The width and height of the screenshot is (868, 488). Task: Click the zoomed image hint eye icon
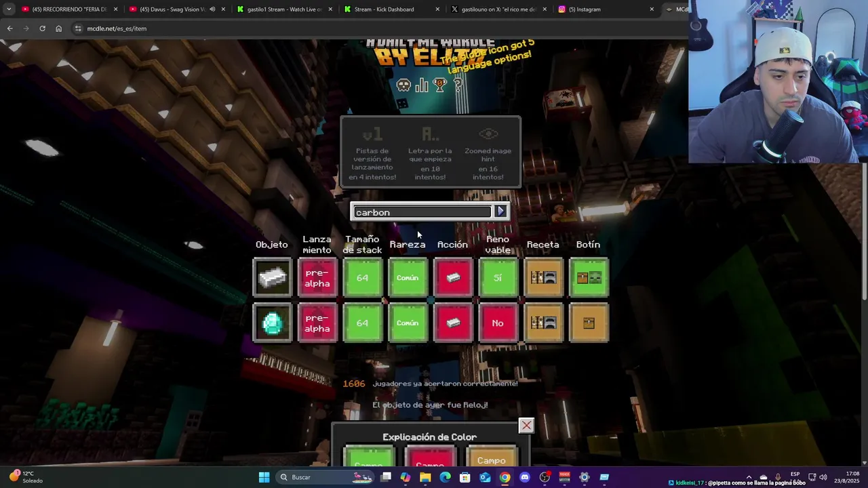(488, 134)
